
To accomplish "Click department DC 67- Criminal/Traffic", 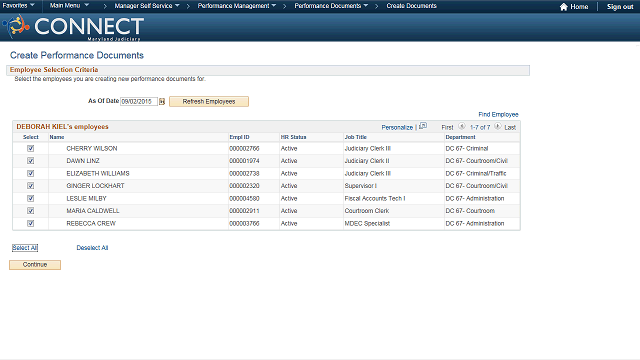I will click(x=476, y=173).
